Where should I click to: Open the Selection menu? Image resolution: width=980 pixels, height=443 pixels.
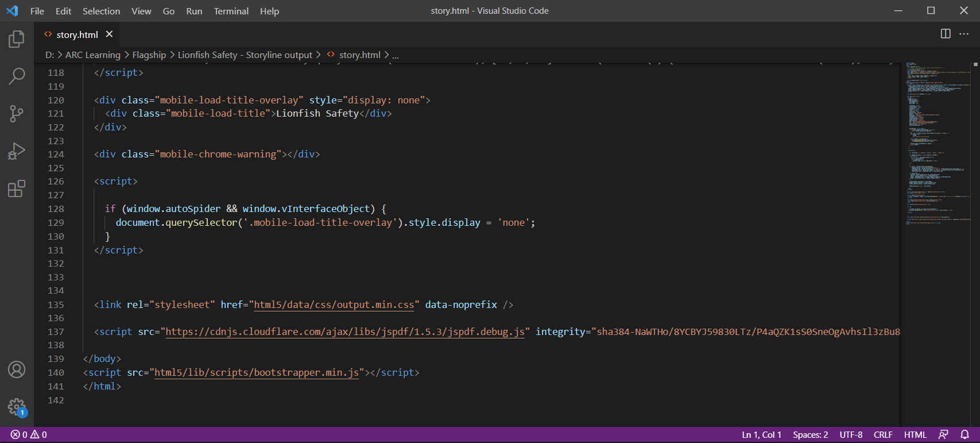tap(101, 11)
